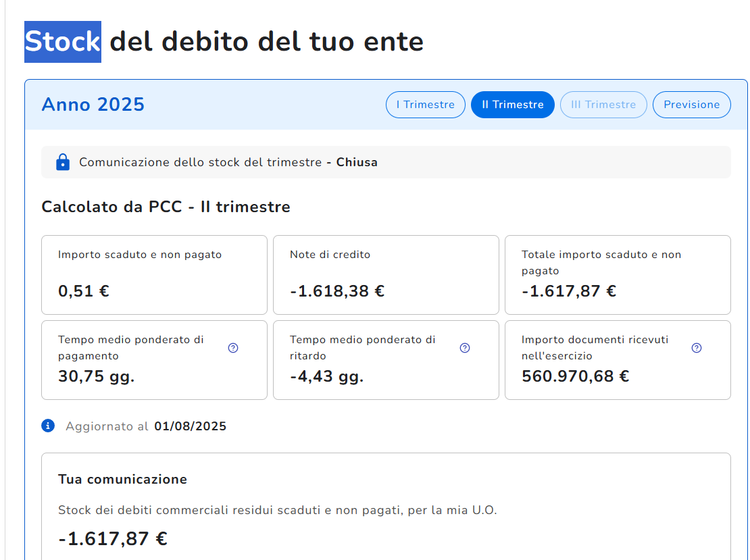Select the Note di credito card
Viewport: 750px width, 560px height.
tap(386, 275)
